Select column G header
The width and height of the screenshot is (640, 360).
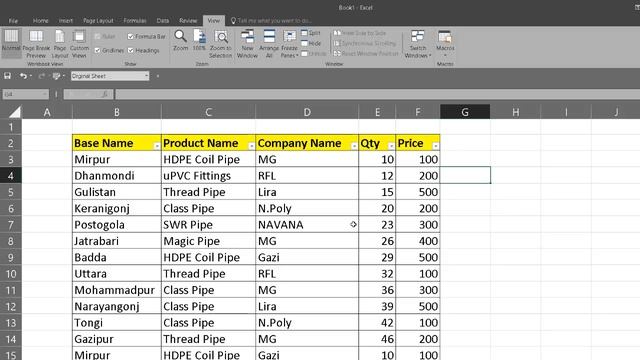[465, 111]
